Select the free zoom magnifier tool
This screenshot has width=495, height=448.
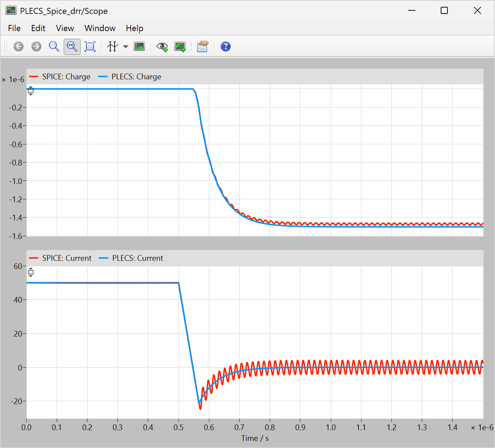[x=54, y=46]
